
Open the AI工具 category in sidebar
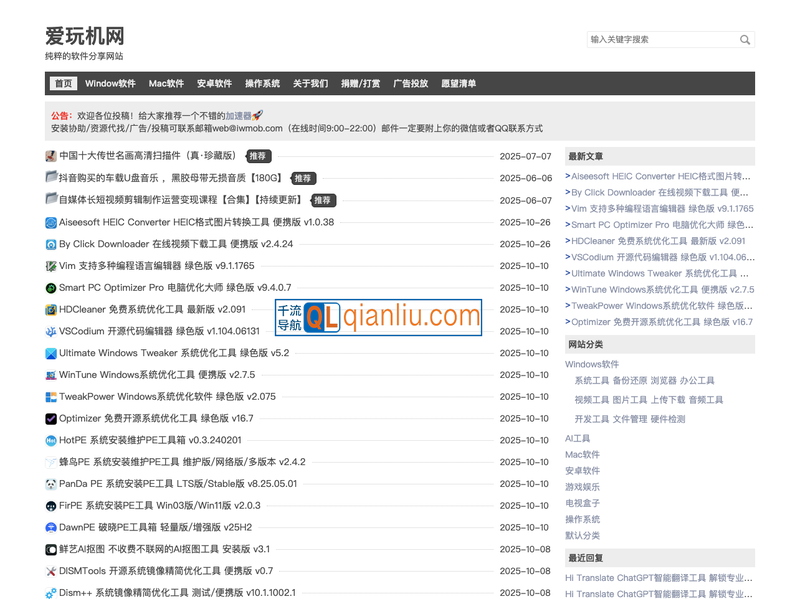pos(578,438)
